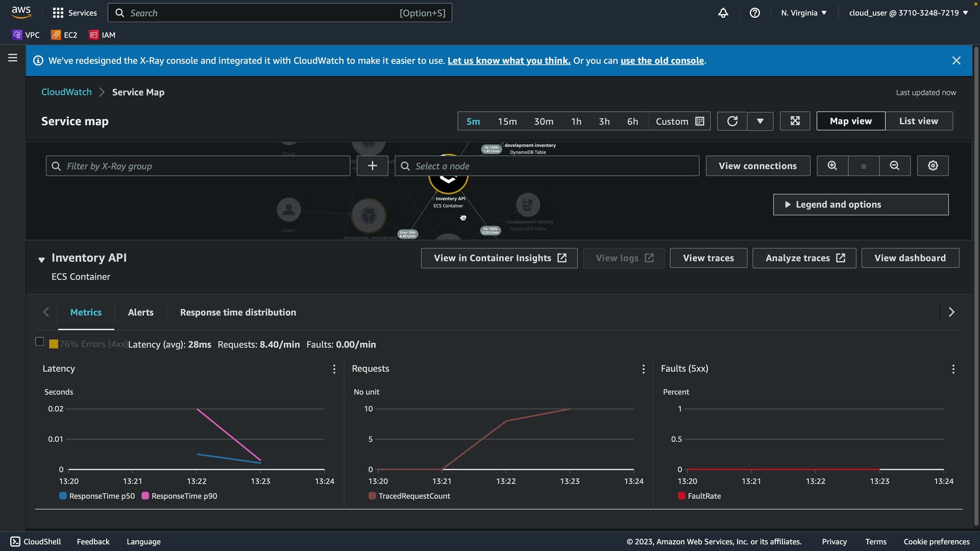The height and width of the screenshot is (551, 980).
Task: Zoom out on the service map
Action: click(x=894, y=166)
